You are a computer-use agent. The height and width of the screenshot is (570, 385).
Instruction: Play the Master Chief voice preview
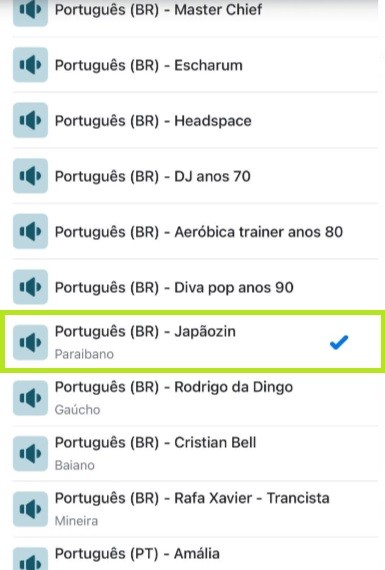30,11
